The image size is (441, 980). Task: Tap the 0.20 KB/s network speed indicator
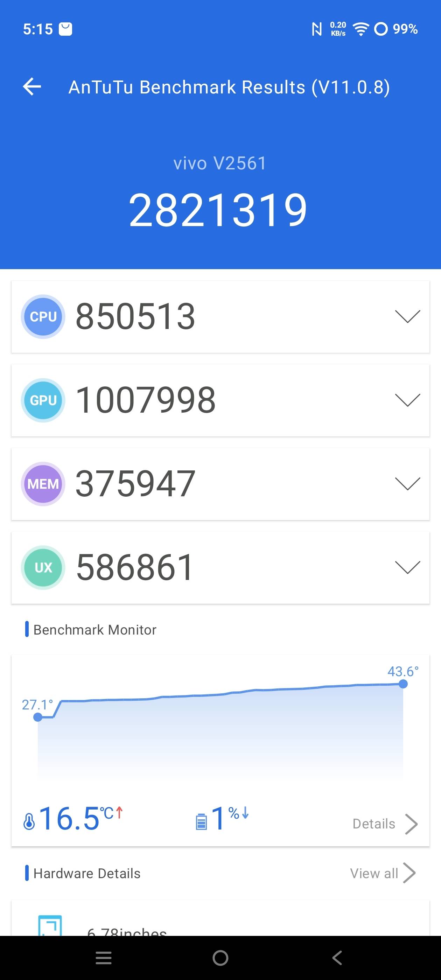tap(338, 29)
